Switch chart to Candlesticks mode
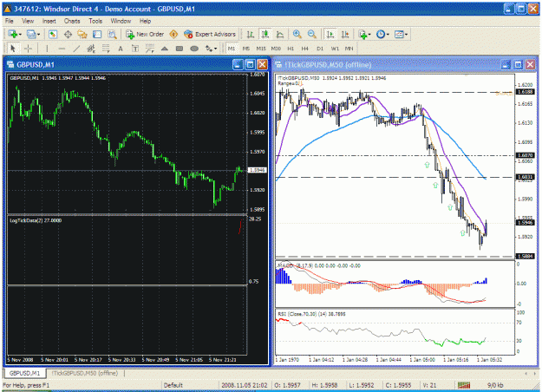The image size is (542, 392). pyautogui.click(x=265, y=34)
